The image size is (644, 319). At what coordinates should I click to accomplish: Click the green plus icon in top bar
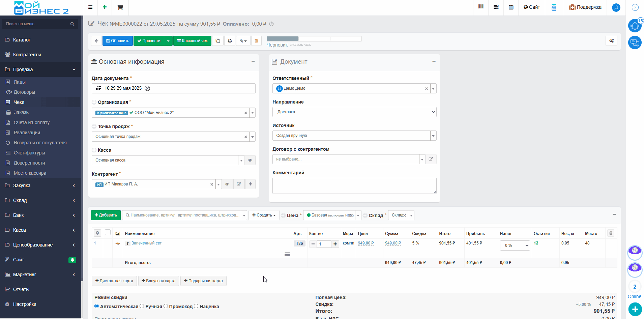(x=105, y=7)
